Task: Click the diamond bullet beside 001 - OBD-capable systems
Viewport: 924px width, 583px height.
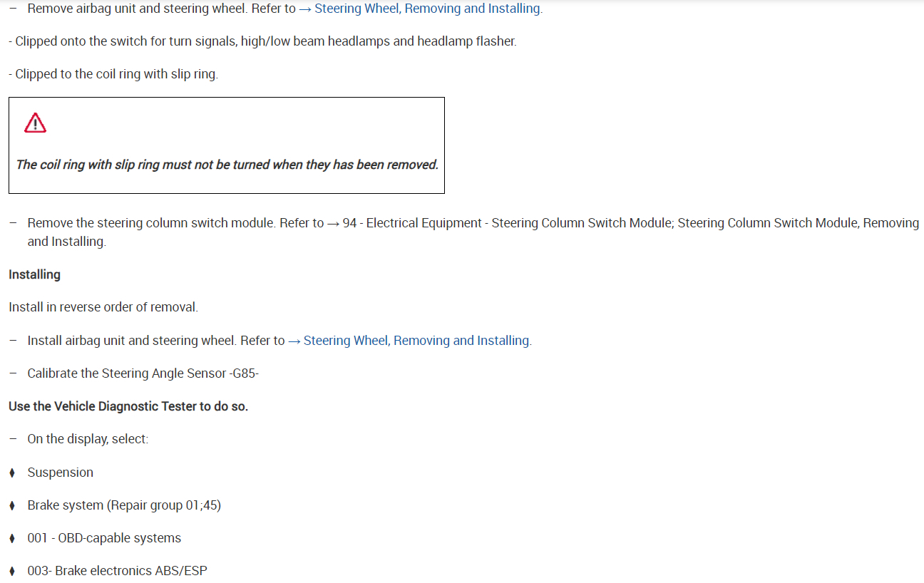Action: coord(12,538)
